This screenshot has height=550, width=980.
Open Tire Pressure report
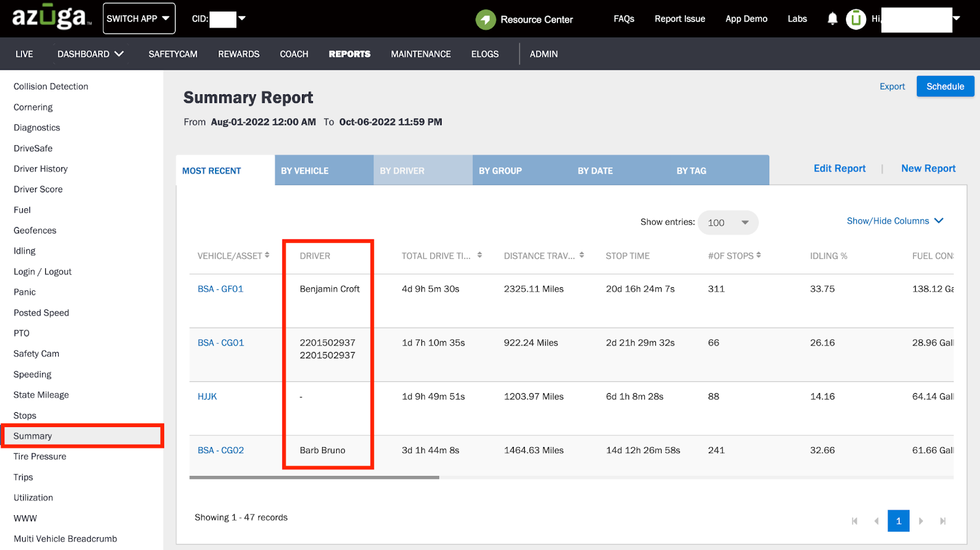click(40, 456)
